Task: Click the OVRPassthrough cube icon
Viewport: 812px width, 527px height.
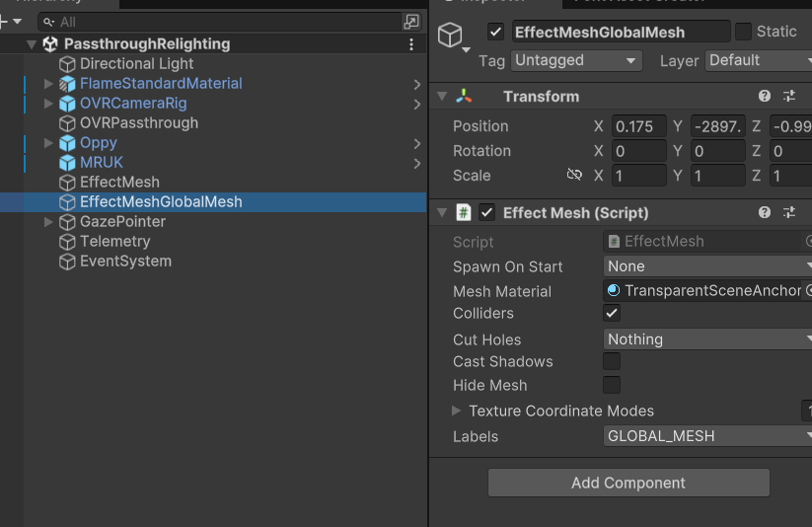Action: [x=67, y=123]
